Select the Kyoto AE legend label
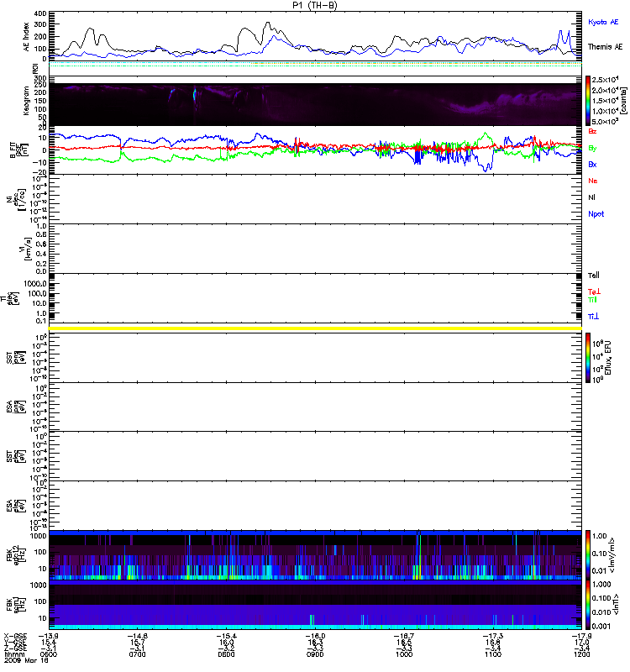630x672 pixels. point(603,23)
